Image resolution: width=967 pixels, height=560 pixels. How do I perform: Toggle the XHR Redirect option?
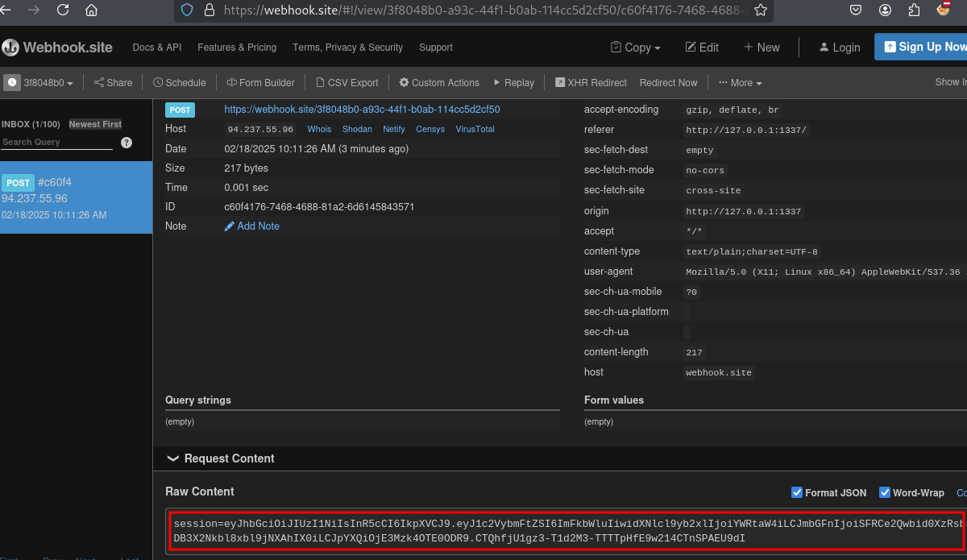pyautogui.click(x=591, y=82)
